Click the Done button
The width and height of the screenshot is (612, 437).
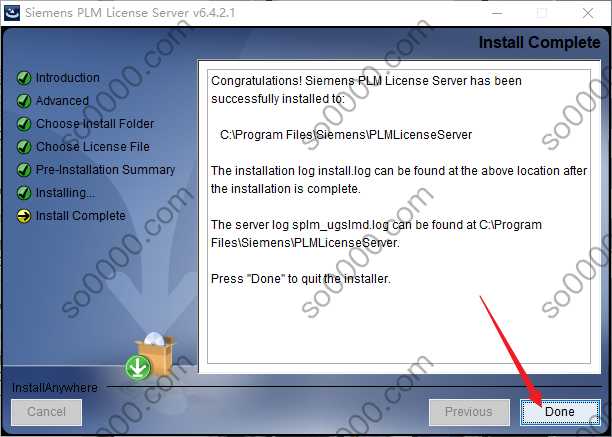(x=560, y=412)
